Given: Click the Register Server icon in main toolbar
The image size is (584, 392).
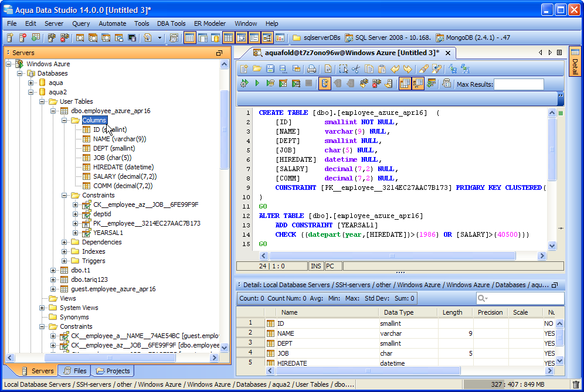Looking at the screenshot, I should 11,38.
